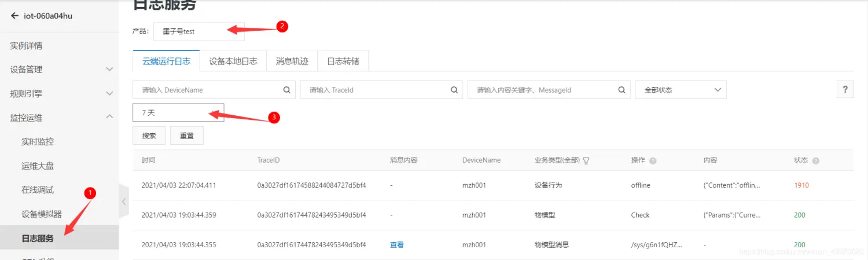Click search icon in MessageId keyword field
Screen dimensions: 868x260
[x=621, y=90]
